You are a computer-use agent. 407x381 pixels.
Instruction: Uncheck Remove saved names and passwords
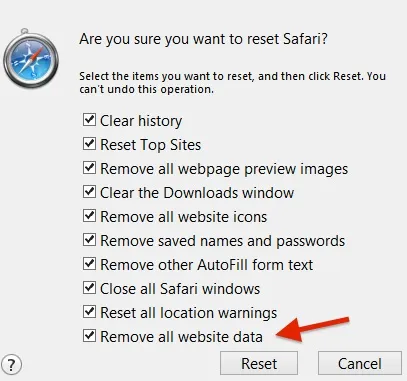[89, 240]
